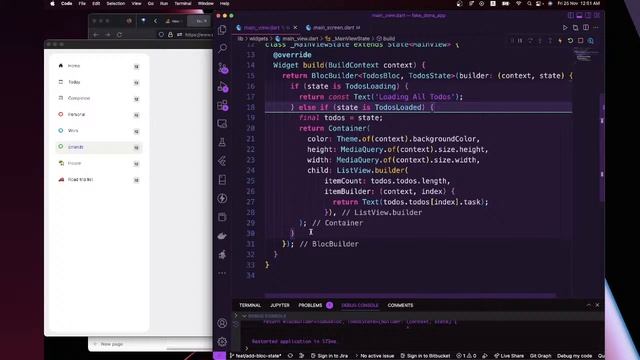Pause the debug session from the debug toolbar
Screen dimensions: 640x360
pos(520,41)
